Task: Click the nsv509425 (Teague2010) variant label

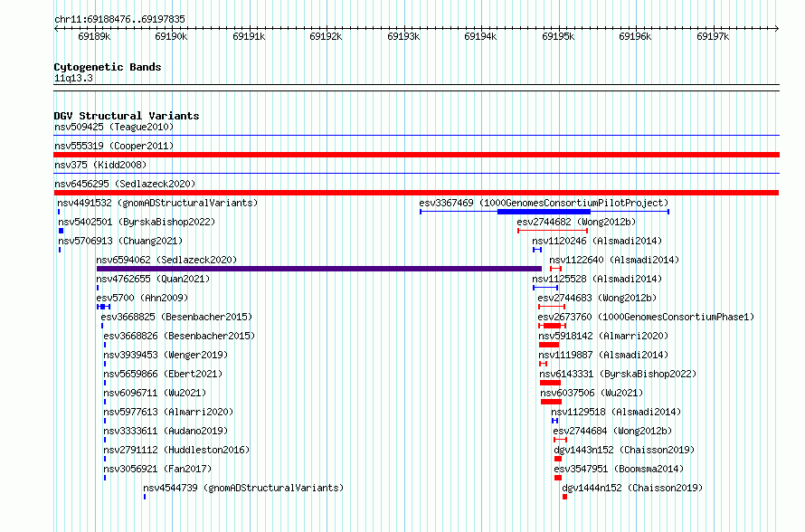Action: (114, 127)
